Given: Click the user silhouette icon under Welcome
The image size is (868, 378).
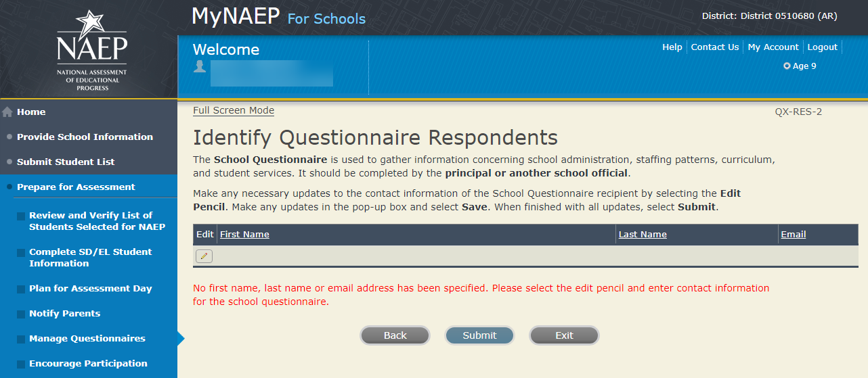Looking at the screenshot, I should point(200,66).
